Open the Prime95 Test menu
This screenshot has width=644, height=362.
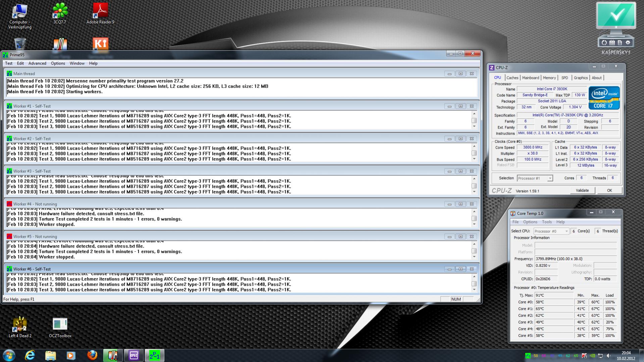point(9,63)
